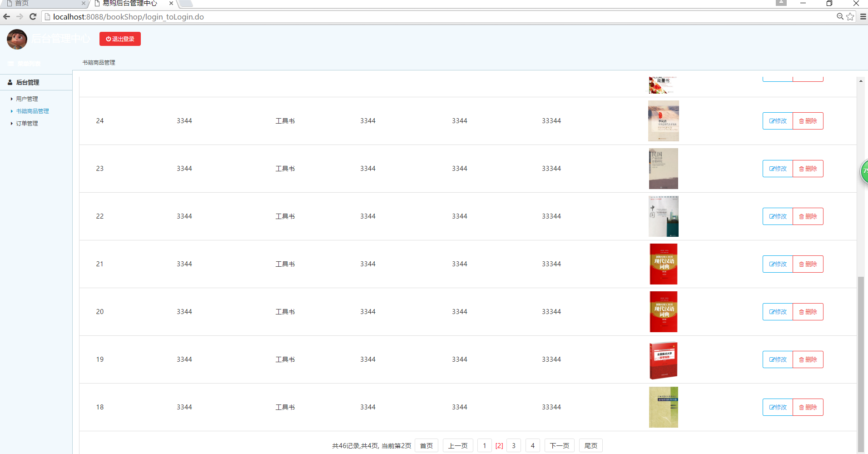The width and height of the screenshot is (868, 454).
Task: Delete the book in row 23
Action: 808,169
